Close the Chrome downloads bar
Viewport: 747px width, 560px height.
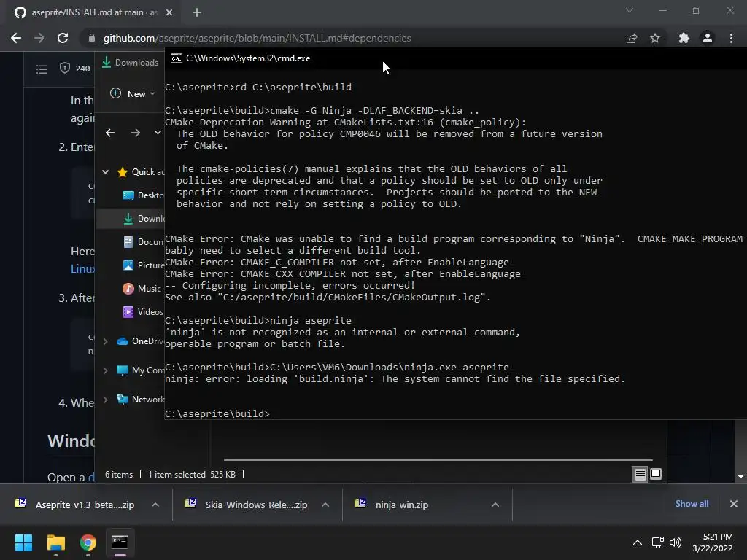[x=734, y=504]
